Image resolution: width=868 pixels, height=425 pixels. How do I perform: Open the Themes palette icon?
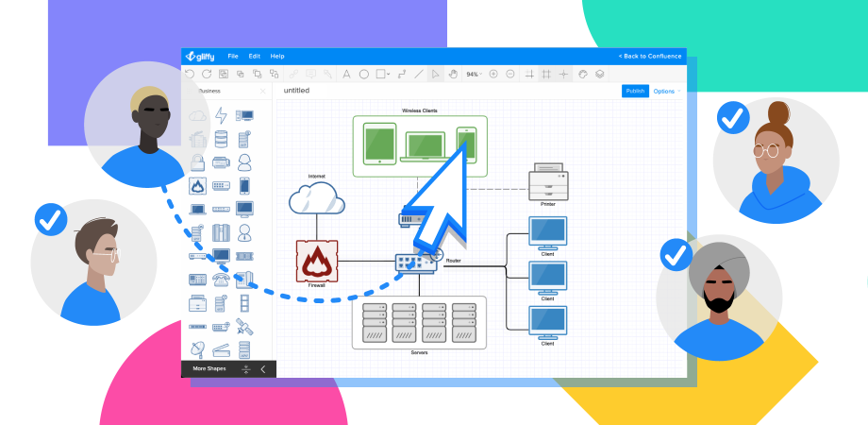[582, 74]
